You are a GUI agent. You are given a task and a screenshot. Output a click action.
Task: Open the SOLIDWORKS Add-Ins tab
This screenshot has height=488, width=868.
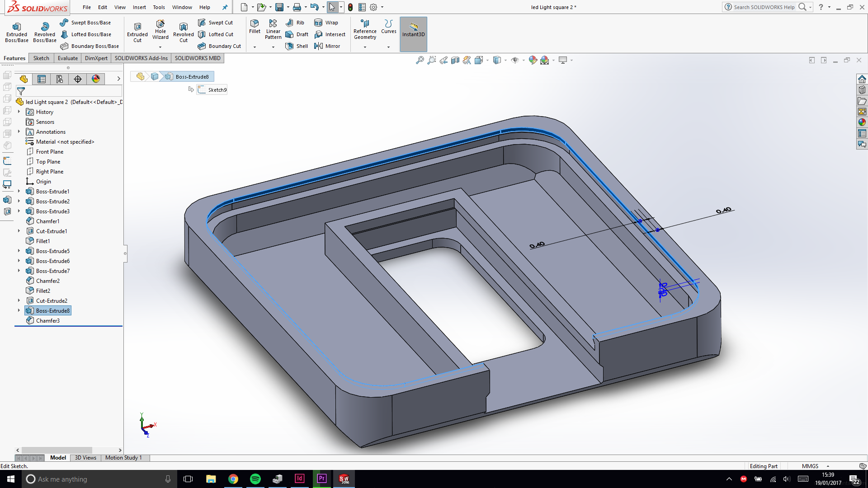pos(141,58)
